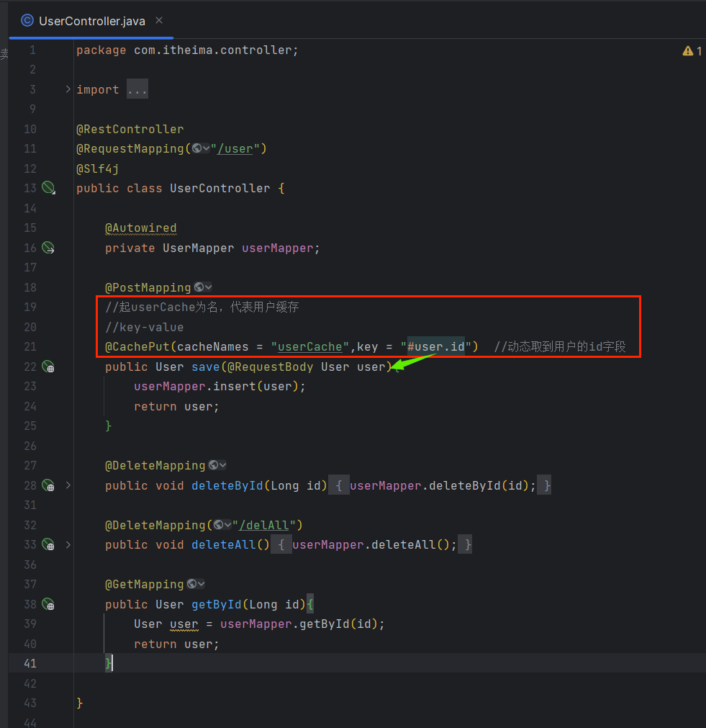This screenshot has width=706, height=728.
Task: Close the UserController.java tab
Action: tap(159, 20)
